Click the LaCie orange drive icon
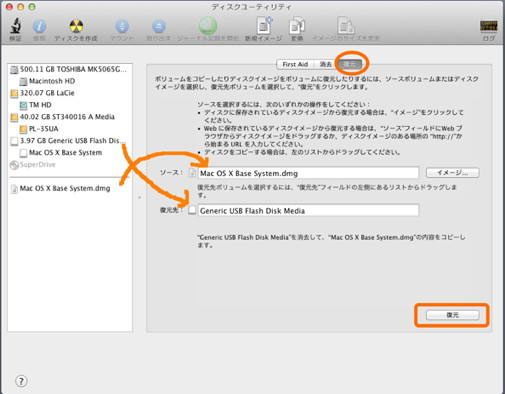The height and width of the screenshot is (394, 505). tap(14, 93)
